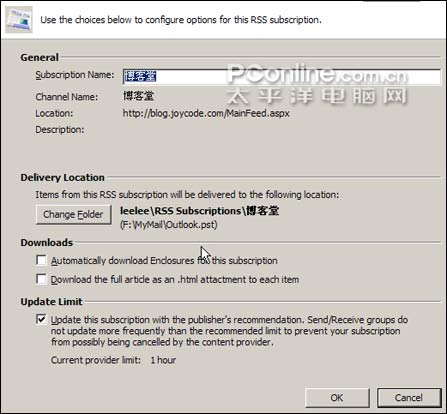Click the General section heading
The width and height of the screenshot is (447, 414).
click(39, 57)
